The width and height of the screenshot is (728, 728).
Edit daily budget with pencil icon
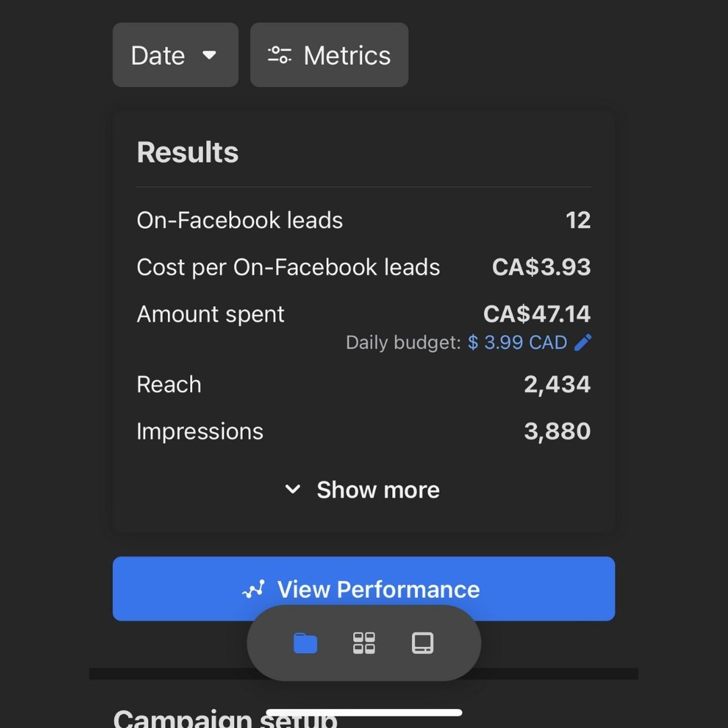(583, 342)
